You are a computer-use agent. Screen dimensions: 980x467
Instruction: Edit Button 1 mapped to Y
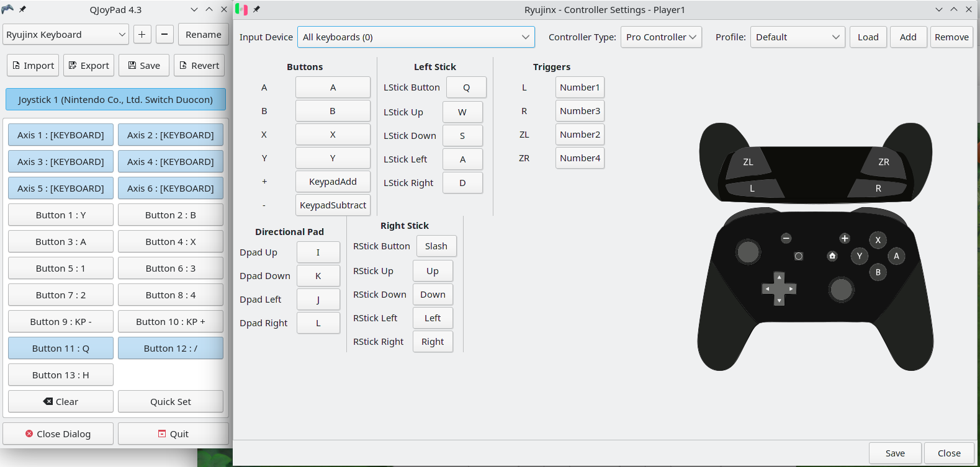click(x=61, y=215)
